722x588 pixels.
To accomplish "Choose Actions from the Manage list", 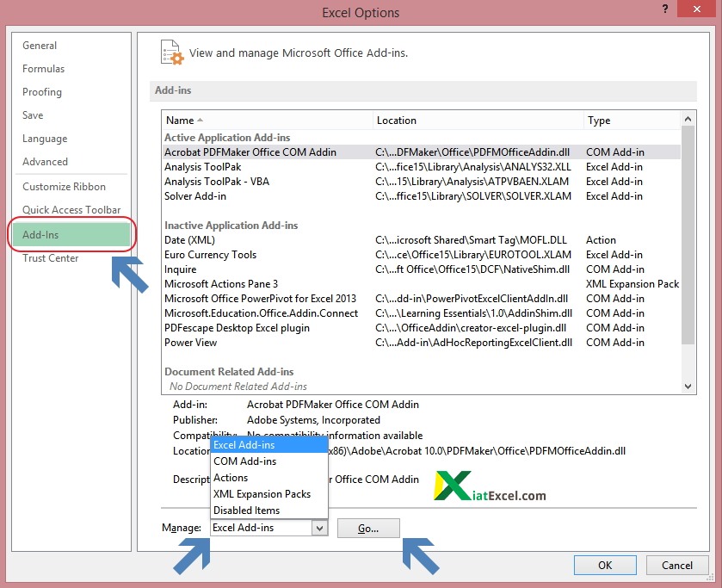I will (x=268, y=478).
